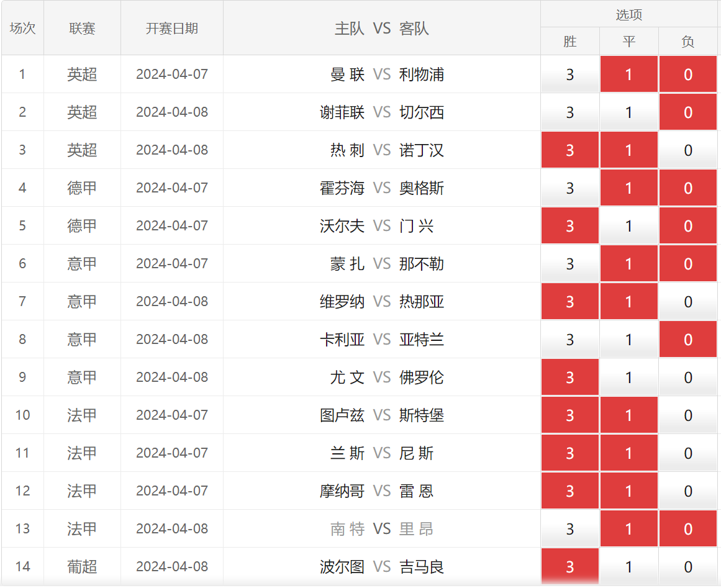
Task: Toggle 胜 (3) for 维罗纳 VS 热那亚
Action: coord(569,301)
